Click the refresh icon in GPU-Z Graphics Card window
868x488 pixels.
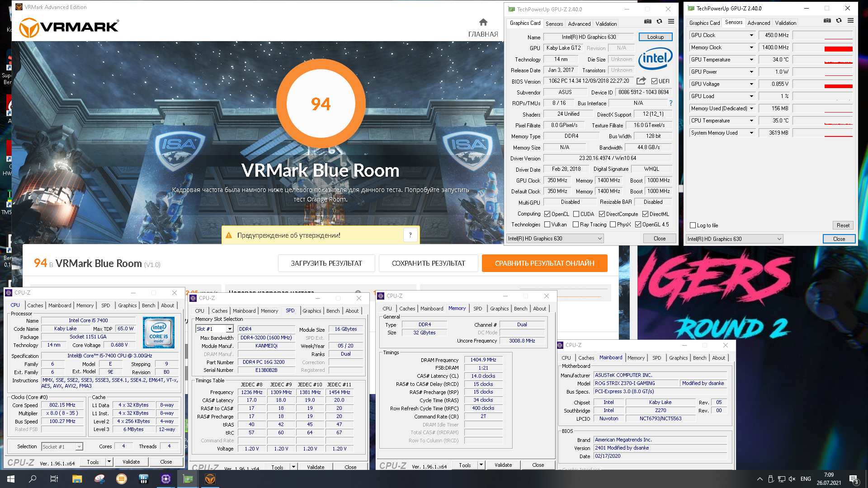pos(659,21)
